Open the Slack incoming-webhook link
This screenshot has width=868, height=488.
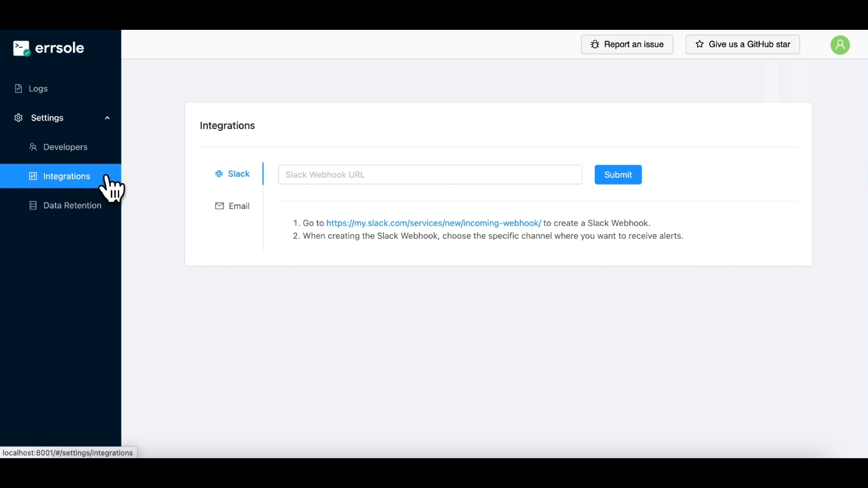(x=433, y=223)
